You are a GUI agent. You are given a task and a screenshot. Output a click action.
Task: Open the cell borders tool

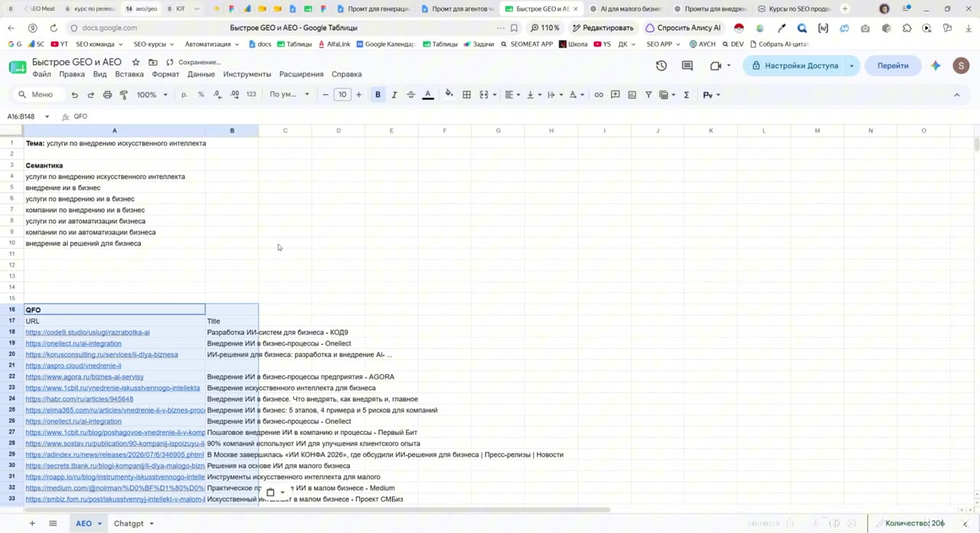point(466,95)
